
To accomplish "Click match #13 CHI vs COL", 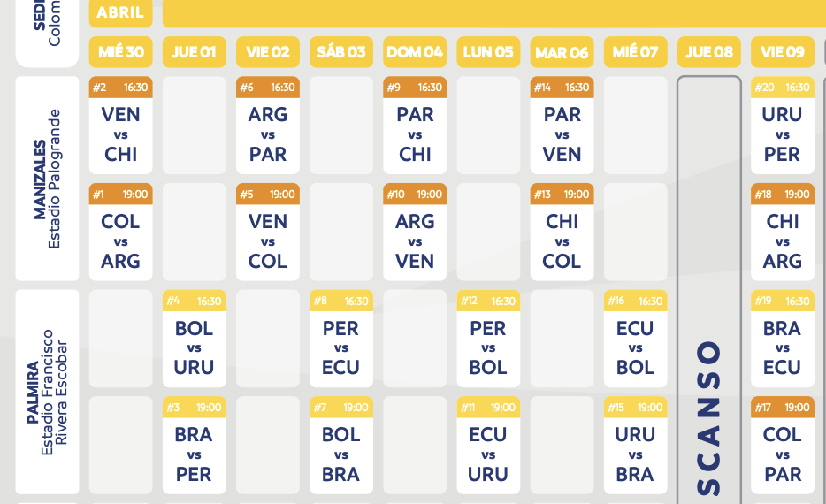I will [562, 233].
